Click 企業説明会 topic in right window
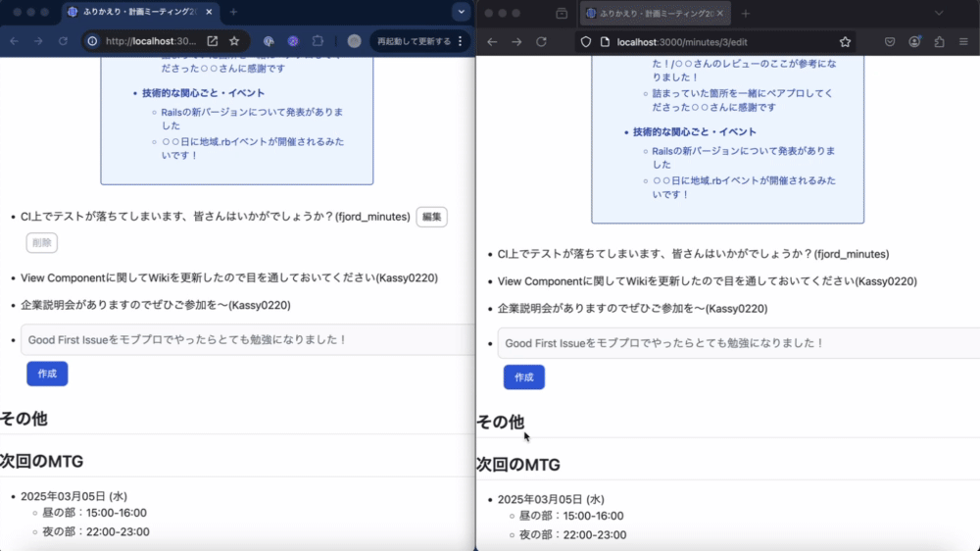The width and height of the screenshot is (980, 551). pyautogui.click(x=632, y=308)
